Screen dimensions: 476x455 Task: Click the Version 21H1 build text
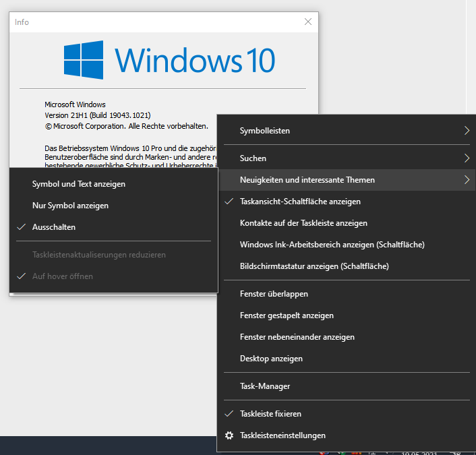tap(98, 115)
